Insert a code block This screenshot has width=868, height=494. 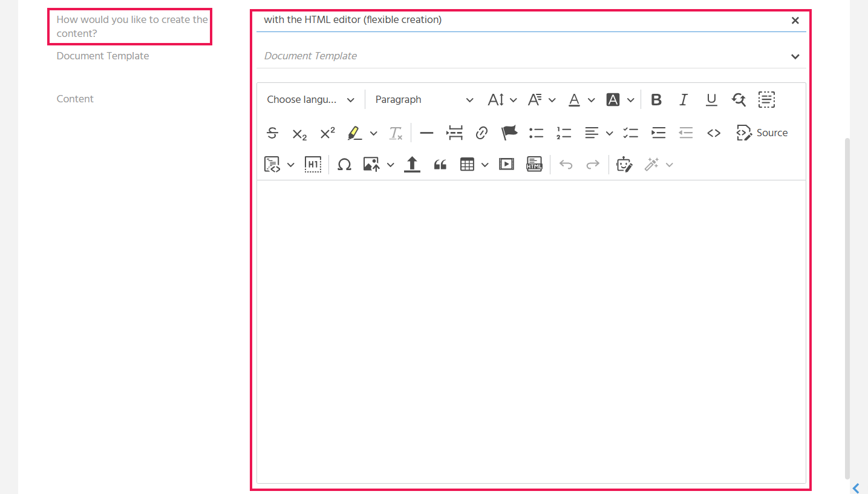point(273,165)
